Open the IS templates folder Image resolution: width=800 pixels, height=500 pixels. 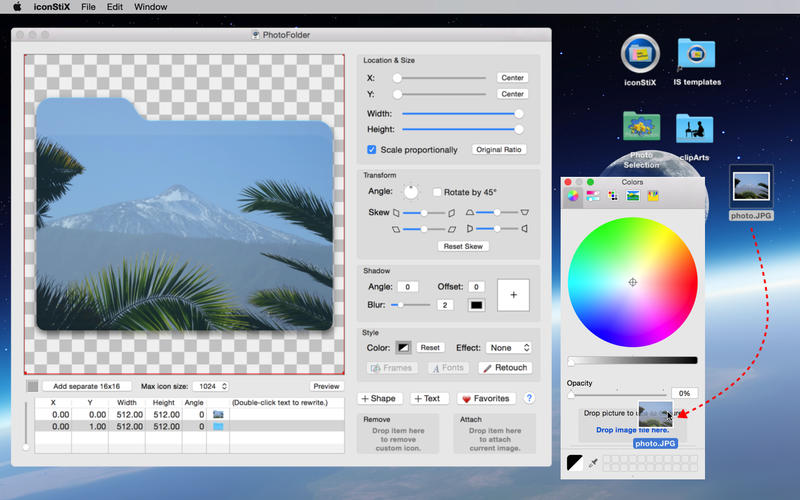tap(696, 56)
